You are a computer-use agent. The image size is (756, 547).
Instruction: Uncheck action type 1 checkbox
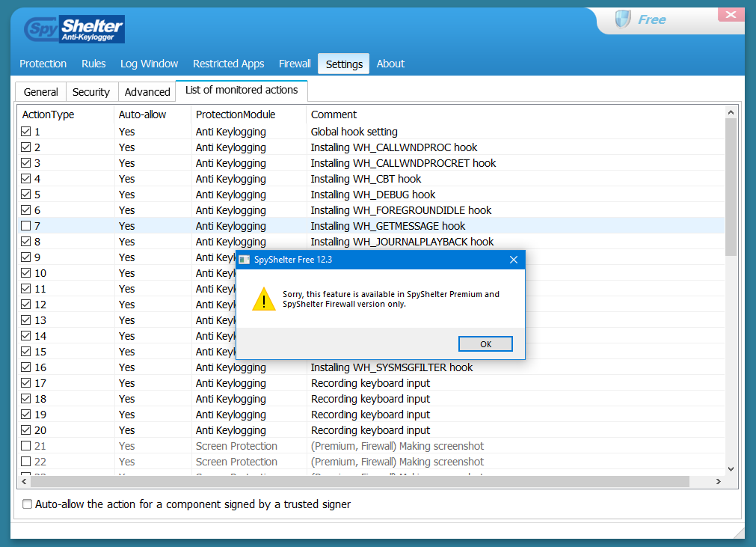(x=26, y=132)
